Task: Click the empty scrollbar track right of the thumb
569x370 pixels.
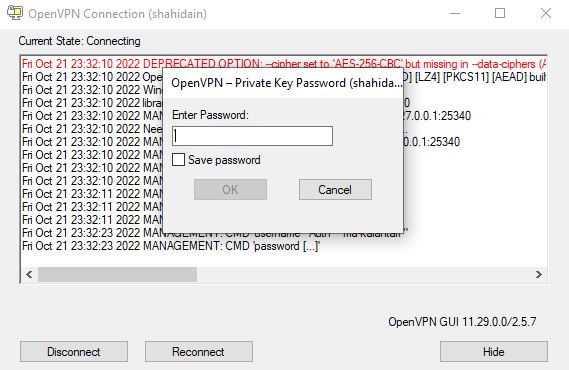Action: (364, 275)
